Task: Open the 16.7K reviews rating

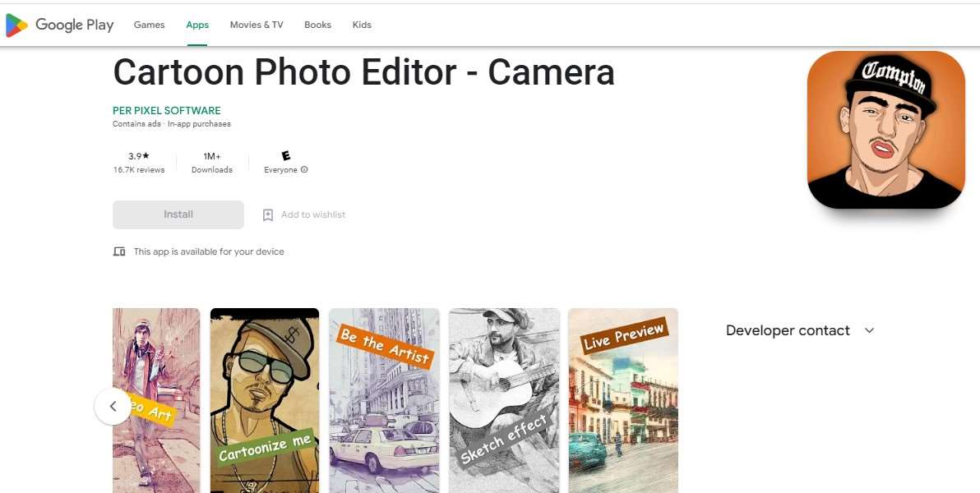Action: click(x=139, y=163)
